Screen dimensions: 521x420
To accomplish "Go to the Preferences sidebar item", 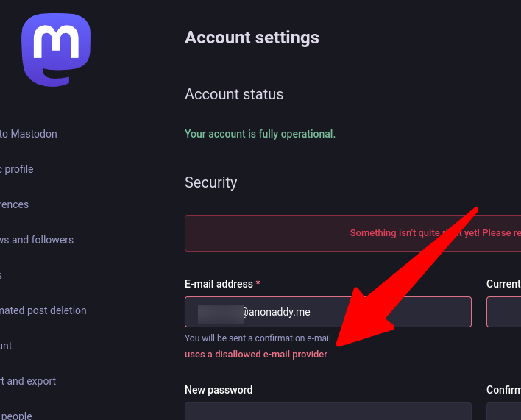I will [14, 204].
